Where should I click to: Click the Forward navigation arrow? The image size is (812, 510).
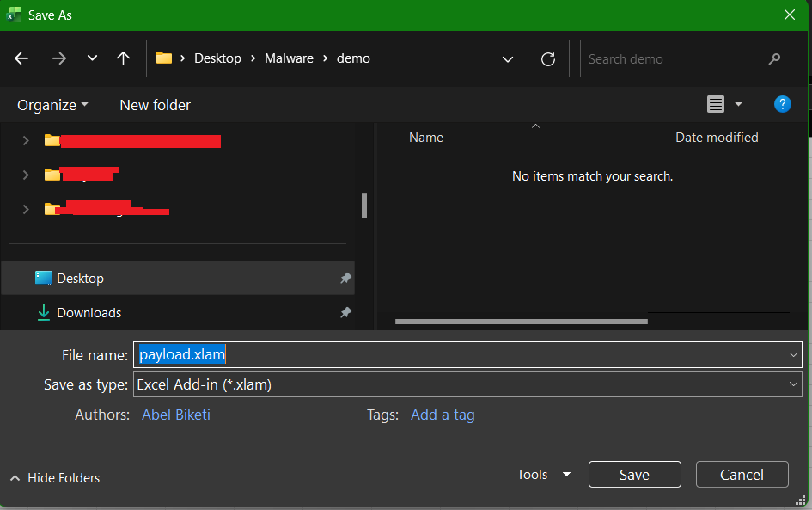pyautogui.click(x=58, y=58)
